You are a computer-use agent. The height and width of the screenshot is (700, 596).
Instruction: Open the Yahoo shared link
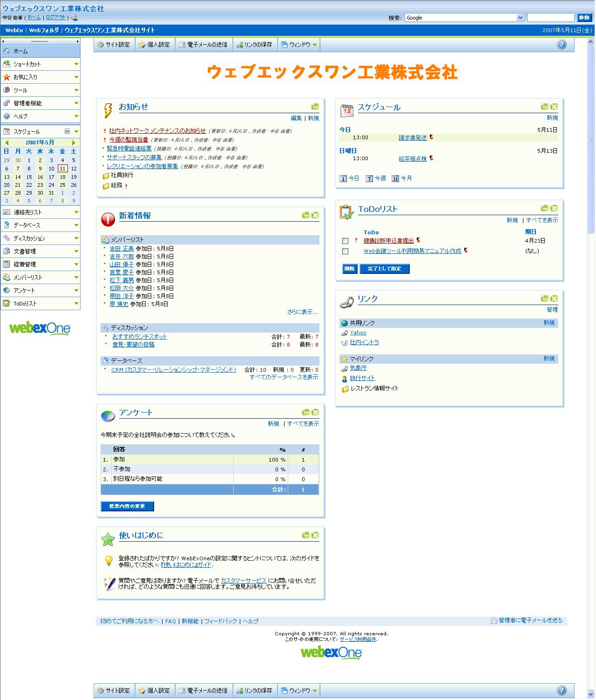click(x=358, y=333)
